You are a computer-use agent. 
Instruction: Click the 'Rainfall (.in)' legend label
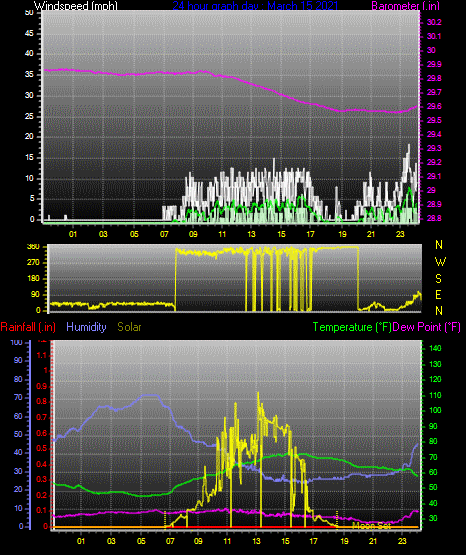click(x=28, y=327)
